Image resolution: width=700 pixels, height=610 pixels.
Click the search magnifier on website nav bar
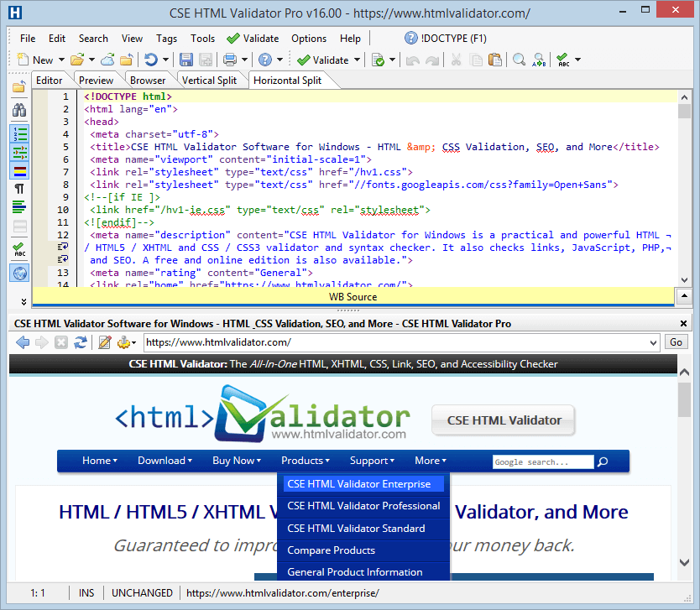(603, 461)
